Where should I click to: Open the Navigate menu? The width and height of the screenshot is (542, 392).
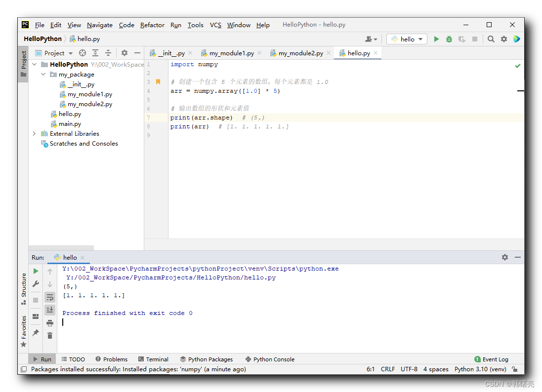point(99,25)
